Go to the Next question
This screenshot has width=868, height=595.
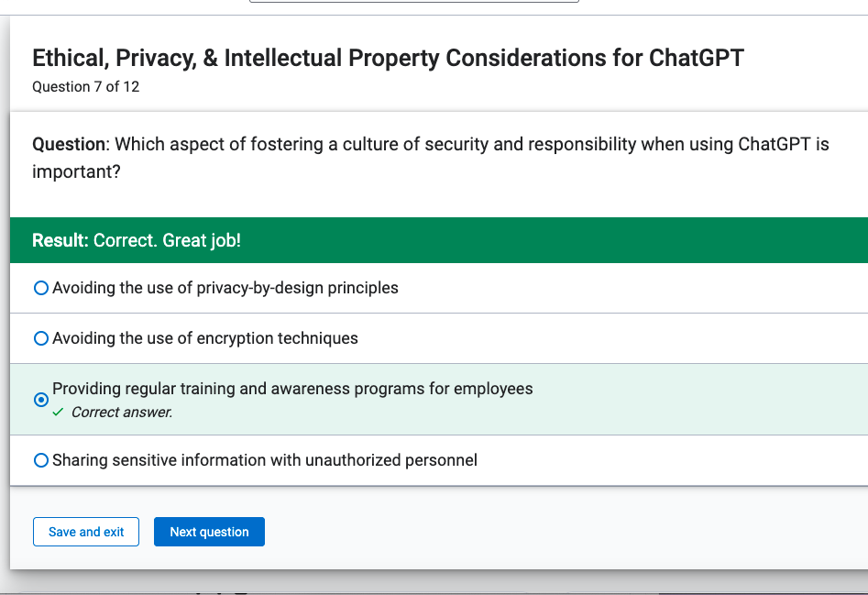209,532
